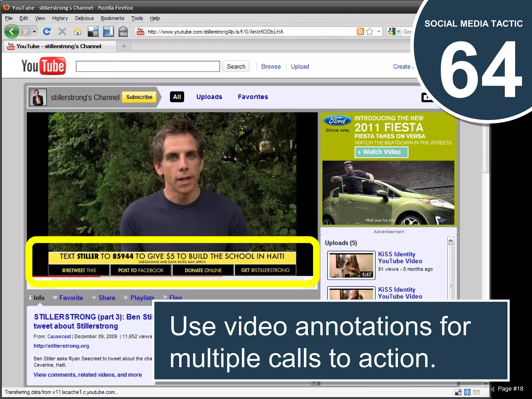
Task: Click the YouTube search text box
Action: (148, 66)
